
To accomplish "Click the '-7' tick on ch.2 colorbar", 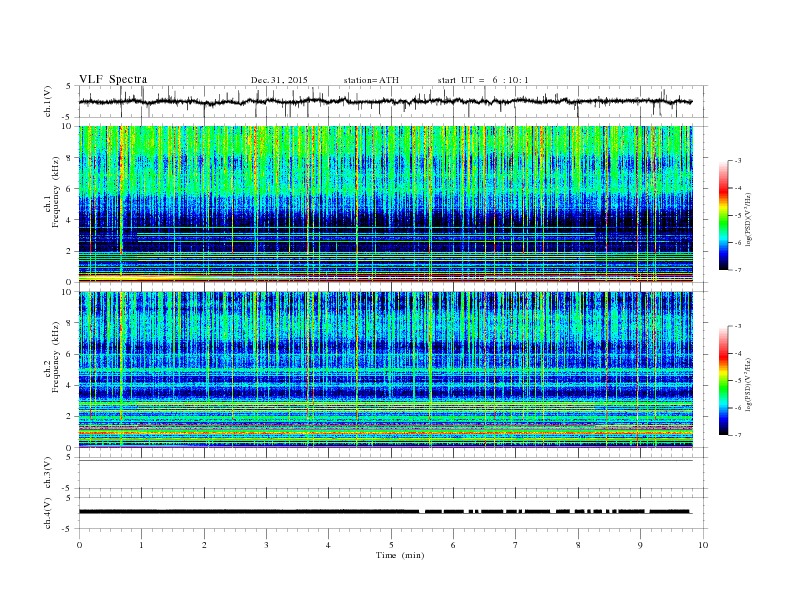I will pyautogui.click(x=737, y=435).
